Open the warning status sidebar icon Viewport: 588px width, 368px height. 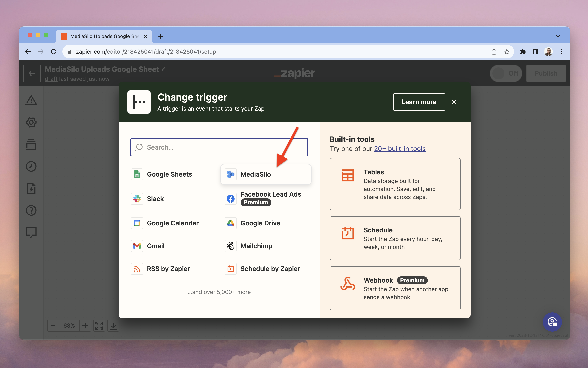(x=31, y=100)
